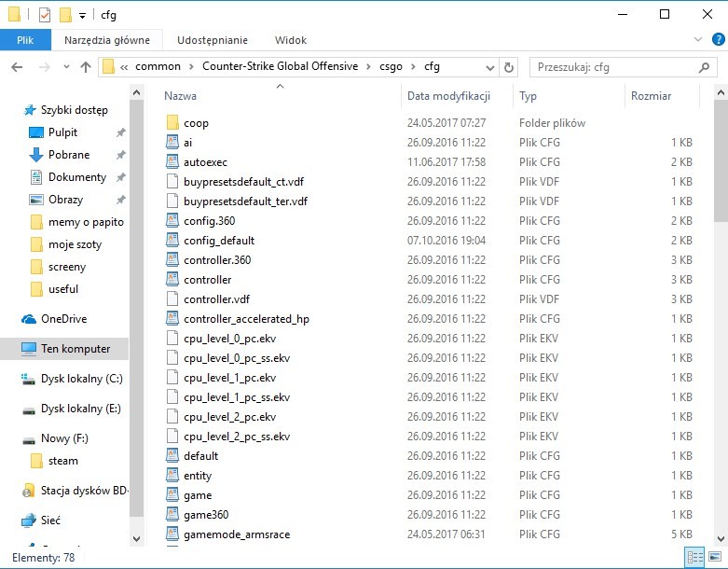Viewport: 728px width, 569px height.
Task: Click the Przeszukaj: cfg search field
Action: coord(623,67)
